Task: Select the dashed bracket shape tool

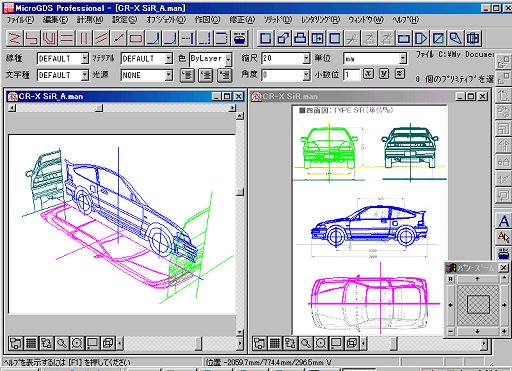Action: coord(221,38)
